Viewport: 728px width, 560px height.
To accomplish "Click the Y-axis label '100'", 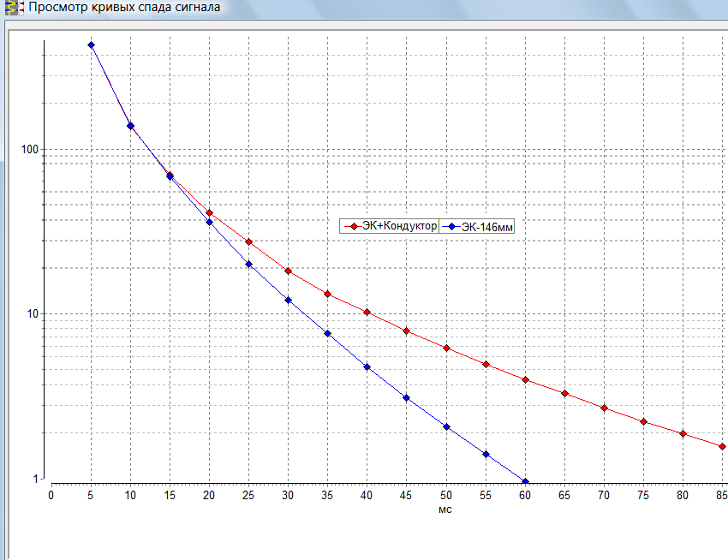I will point(29,150).
